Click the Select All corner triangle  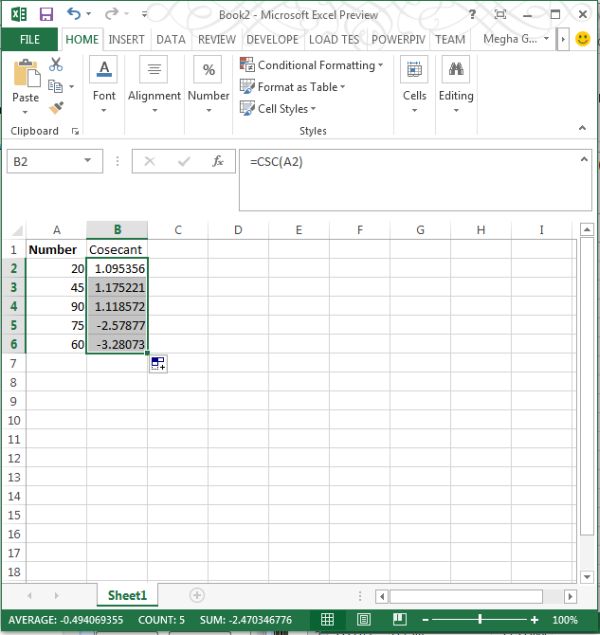pyautogui.click(x=17, y=230)
